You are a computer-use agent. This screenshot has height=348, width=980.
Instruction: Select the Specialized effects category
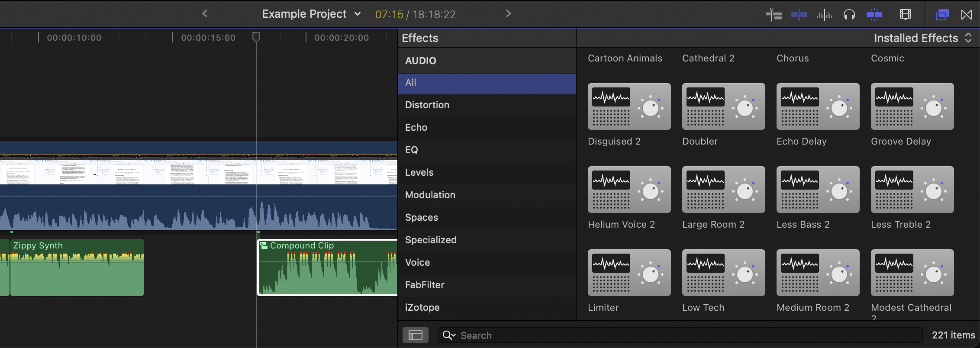click(x=487, y=240)
